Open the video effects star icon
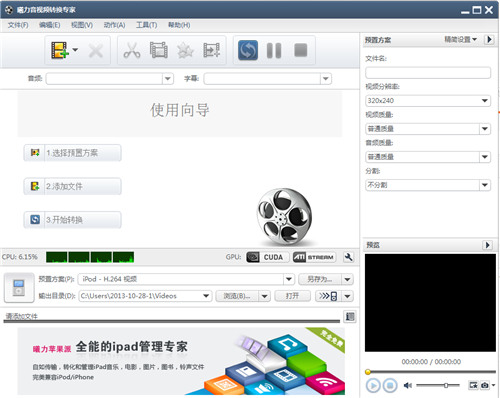The image size is (500, 398). point(185,51)
